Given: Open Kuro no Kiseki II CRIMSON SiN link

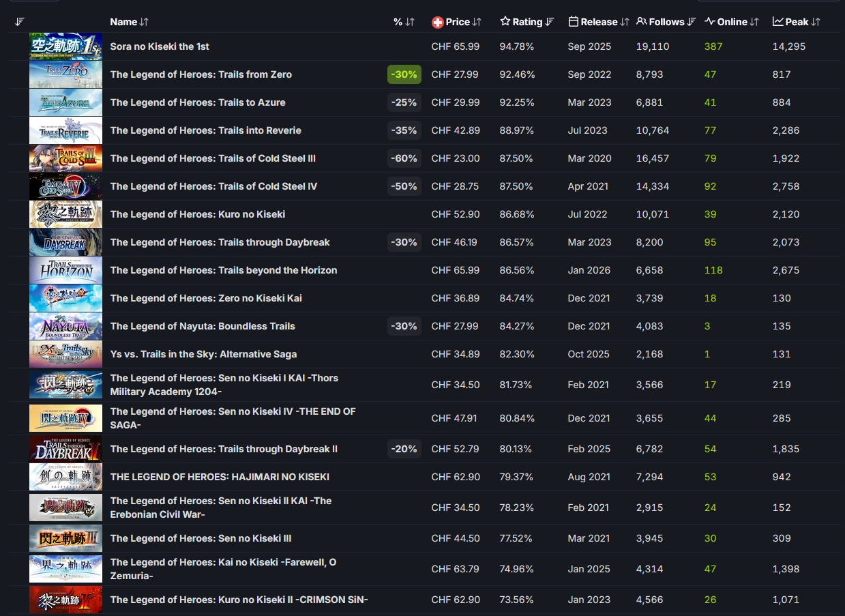Looking at the screenshot, I should [239, 600].
